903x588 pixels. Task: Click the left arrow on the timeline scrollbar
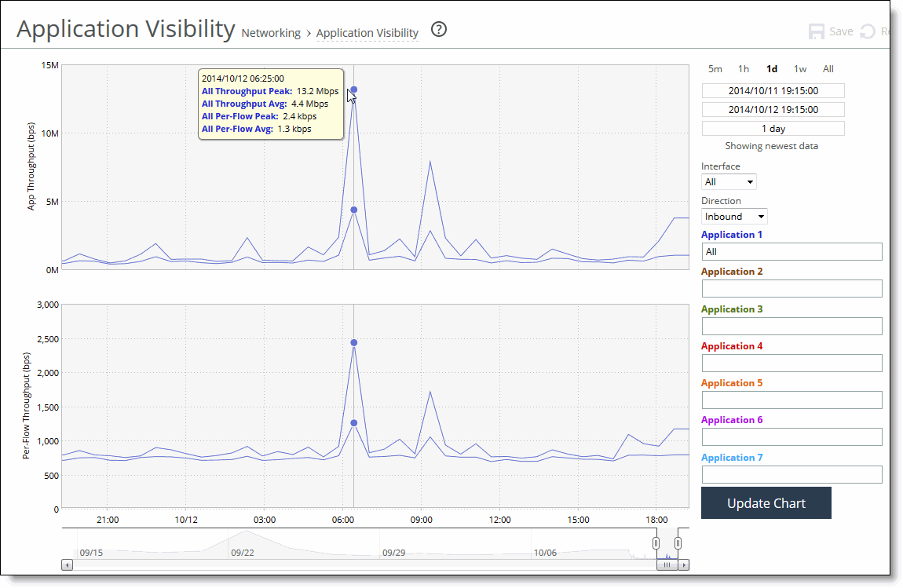(x=68, y=564)
